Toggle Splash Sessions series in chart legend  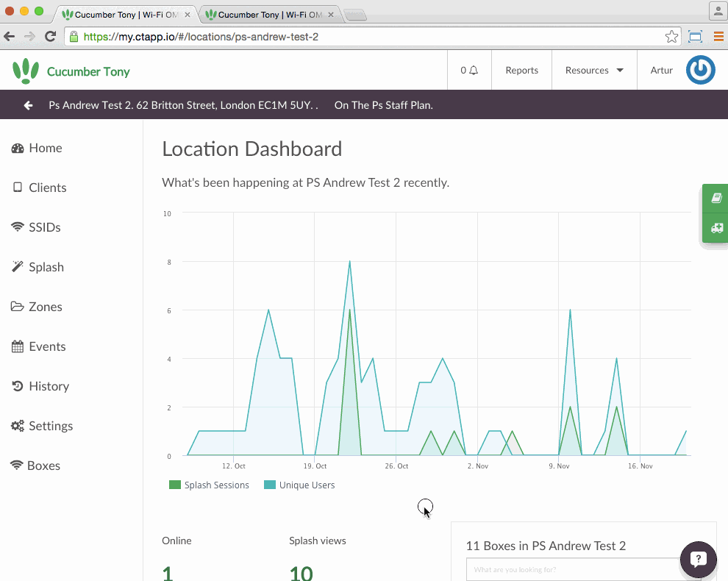[x=216, y=485]
